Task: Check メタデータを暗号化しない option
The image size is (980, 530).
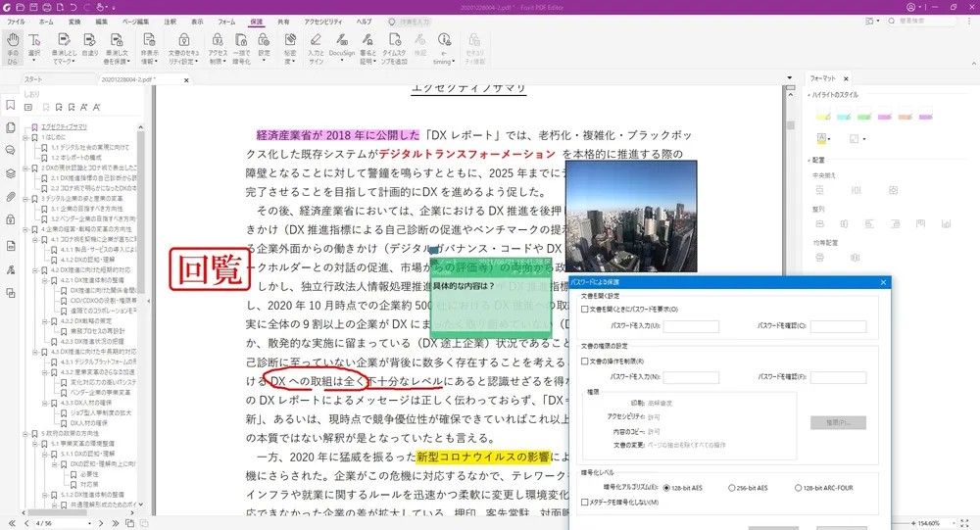Action: pos(585,502)
